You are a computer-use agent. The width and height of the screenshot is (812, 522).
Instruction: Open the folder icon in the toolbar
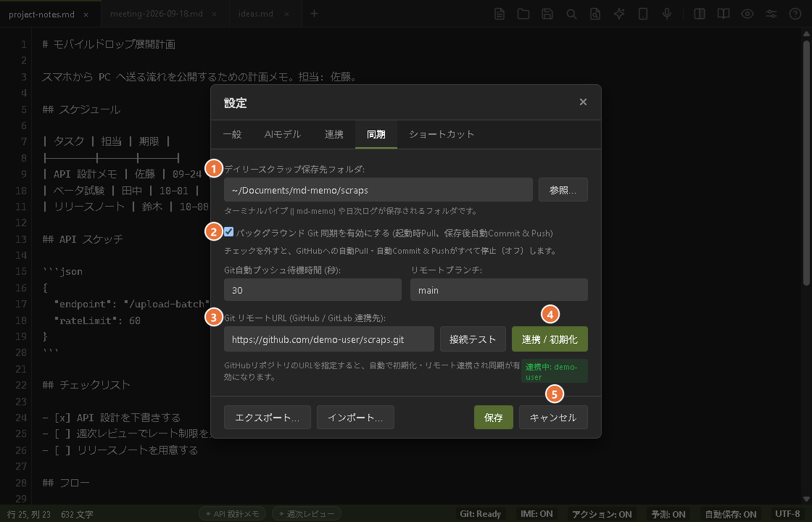point(523,14)
